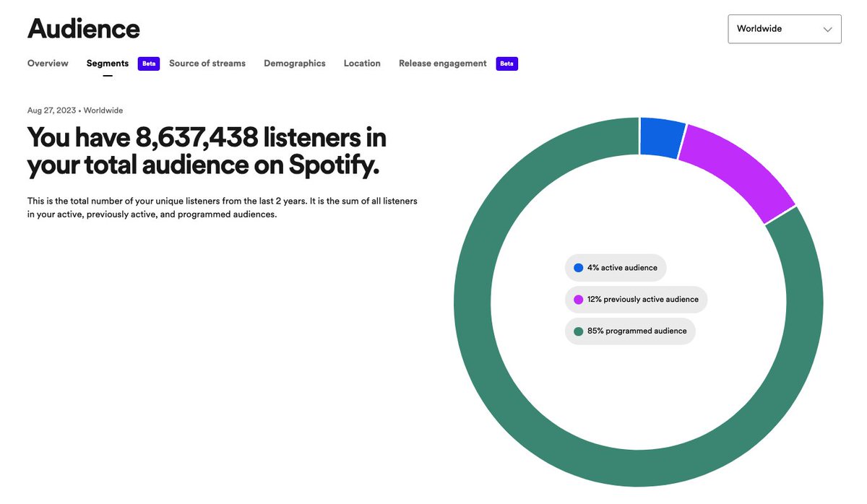Viewport: 867px width, 504px height.
Task: Select the 12% previously active audience pill
Action: coord(636,300)
